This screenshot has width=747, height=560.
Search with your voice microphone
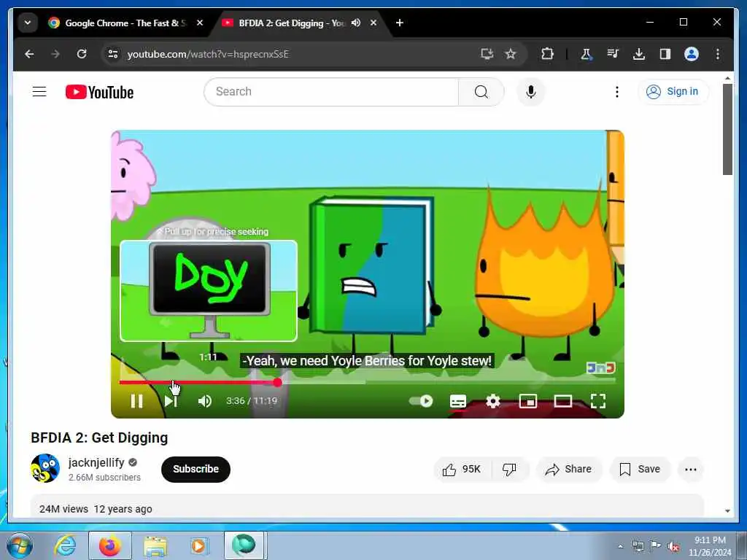tap(531, 91)
